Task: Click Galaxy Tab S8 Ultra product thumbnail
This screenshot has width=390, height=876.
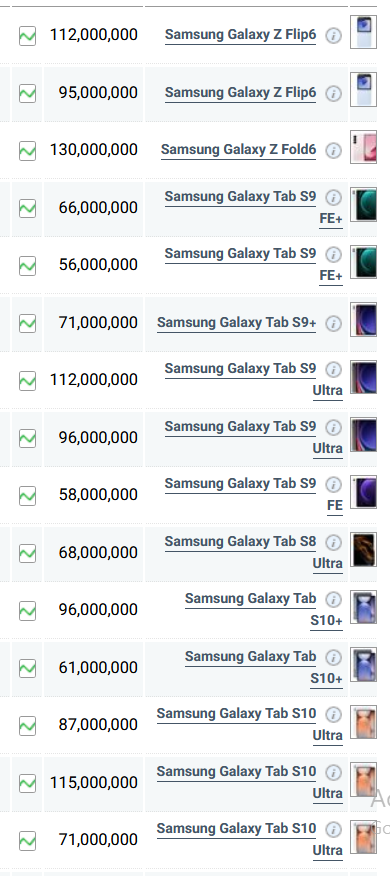Action: pyautogui.click(x=363, y=549)
